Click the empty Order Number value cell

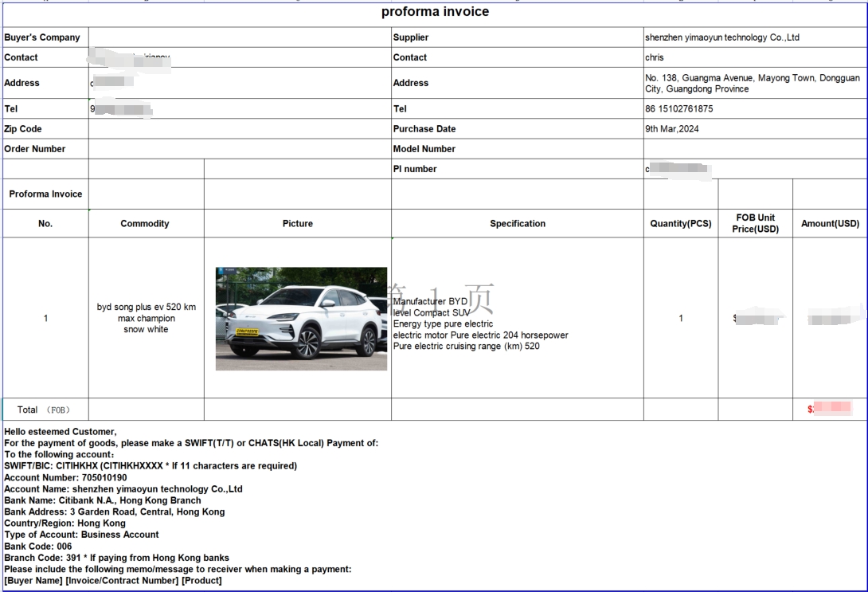(240, 148)
